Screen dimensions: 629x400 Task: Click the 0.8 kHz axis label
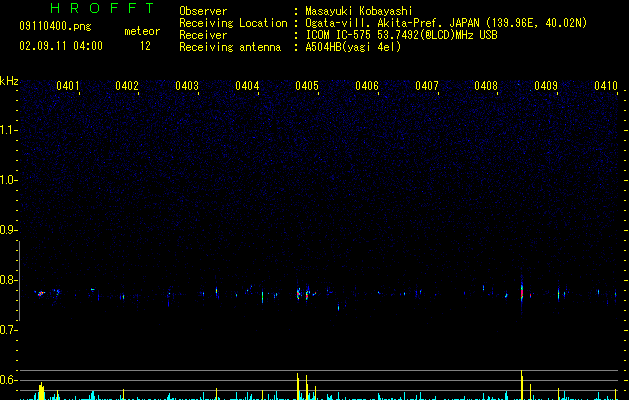8,280
